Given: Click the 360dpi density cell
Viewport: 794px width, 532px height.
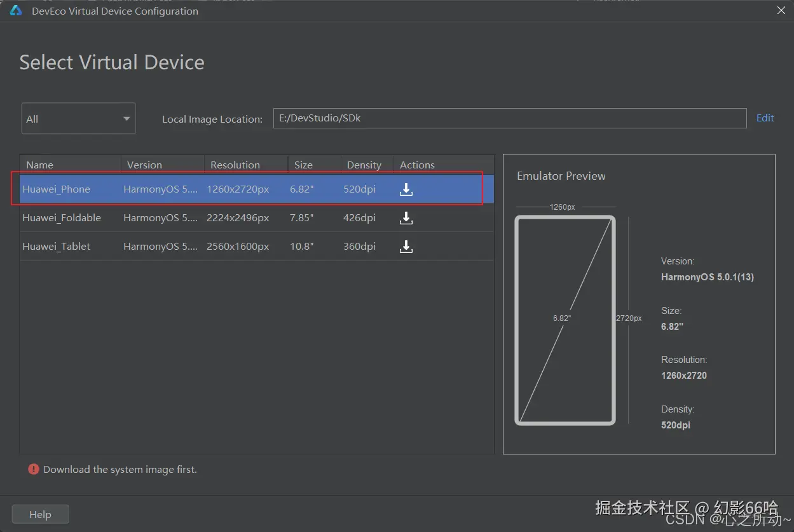Looking at the screenshot, I should point(360,247).
